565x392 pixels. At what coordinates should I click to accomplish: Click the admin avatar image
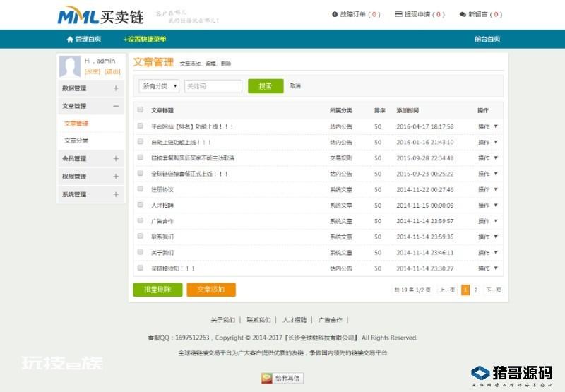(x=69, y=66)
